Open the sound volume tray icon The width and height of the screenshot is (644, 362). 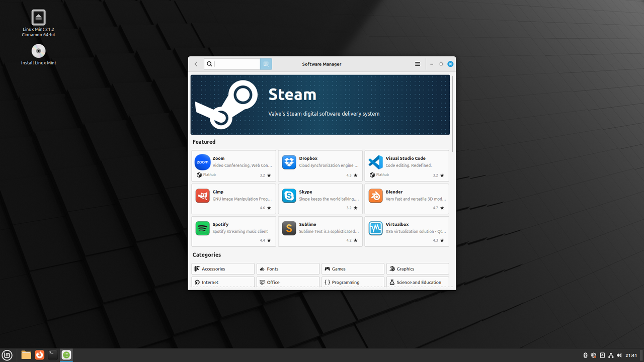click(x=619, y=355)
